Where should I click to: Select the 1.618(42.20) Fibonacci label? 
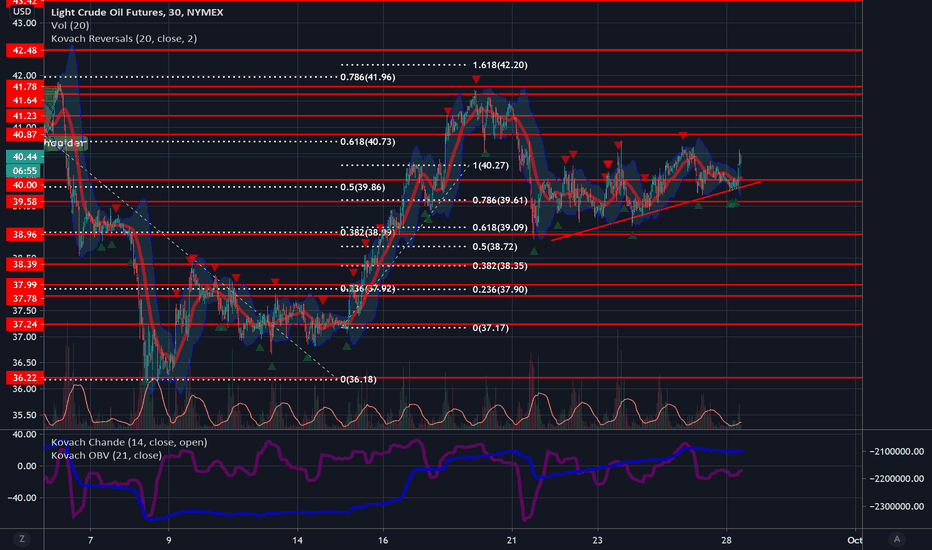click(500, 65)
